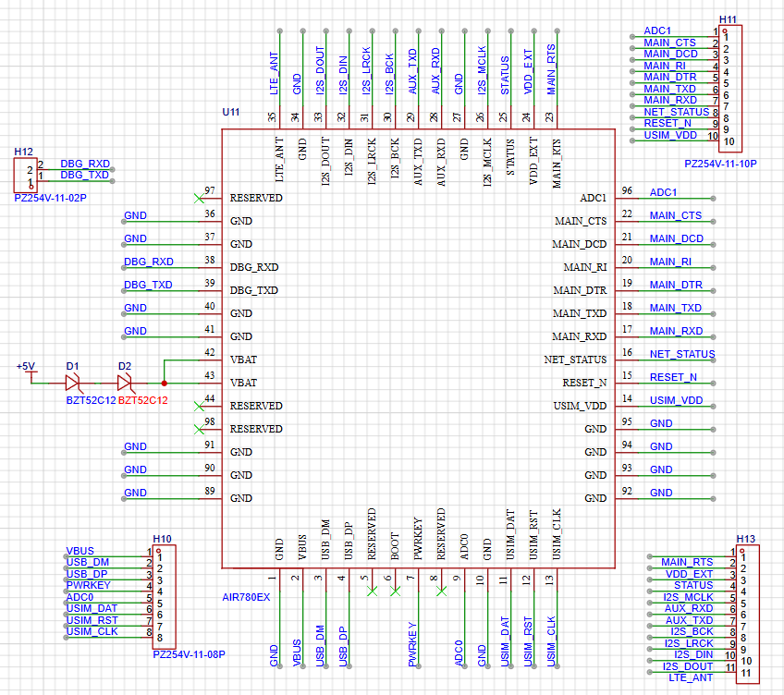The width and height of the screenshot is (784, 695).
Task: Click USIM_VDD net label at pin 14
Action: pos(676,400)
